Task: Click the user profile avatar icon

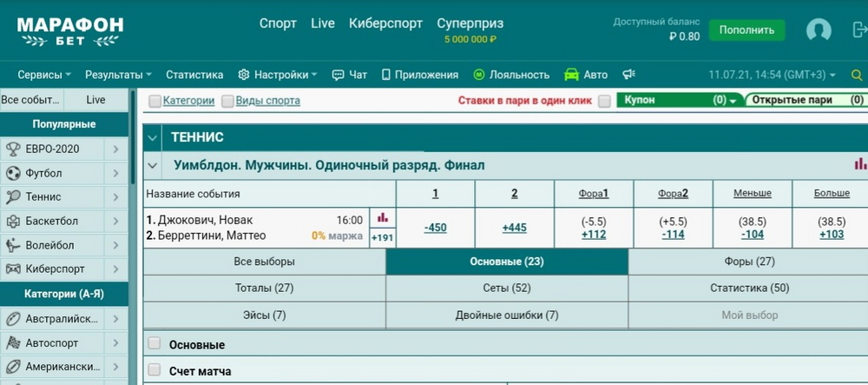Action: [819, 30]
